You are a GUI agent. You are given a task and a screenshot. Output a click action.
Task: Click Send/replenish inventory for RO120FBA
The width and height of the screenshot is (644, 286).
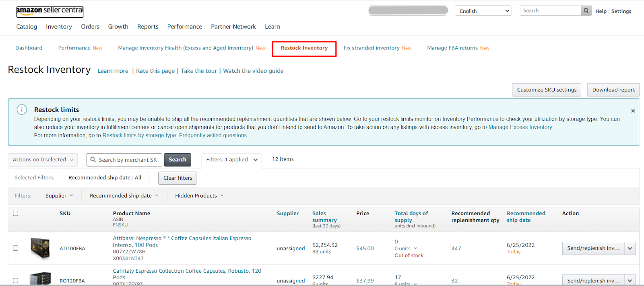pos(593,280)
